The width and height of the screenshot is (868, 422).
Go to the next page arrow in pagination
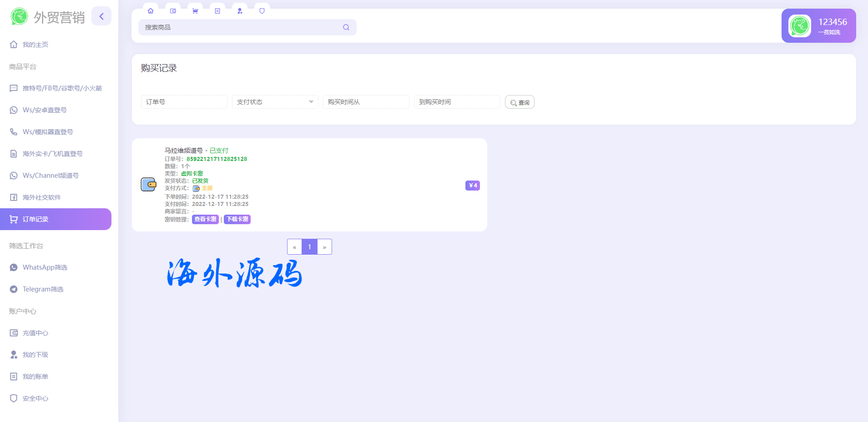click(x=324, y=247)
